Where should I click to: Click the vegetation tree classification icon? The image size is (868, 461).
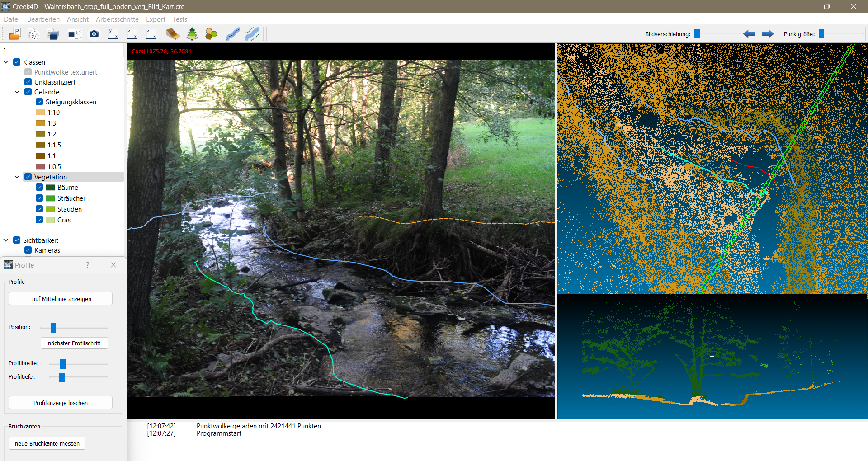192,34
